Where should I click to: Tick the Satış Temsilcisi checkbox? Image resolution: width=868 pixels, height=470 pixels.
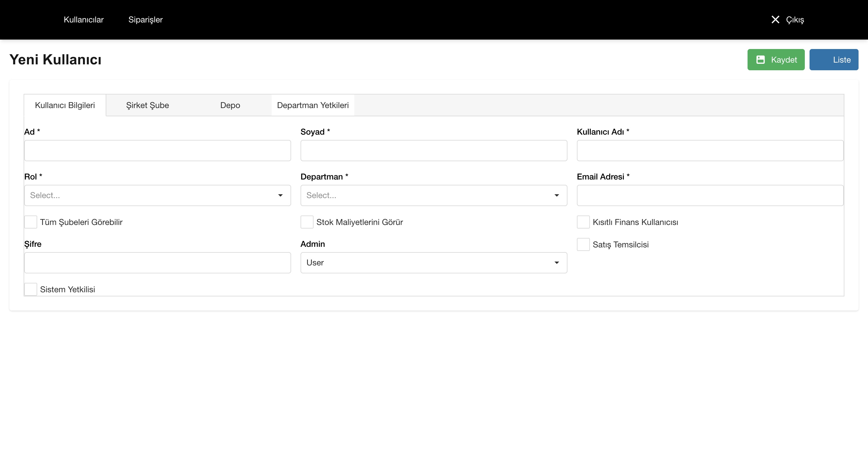coord(583,244)
